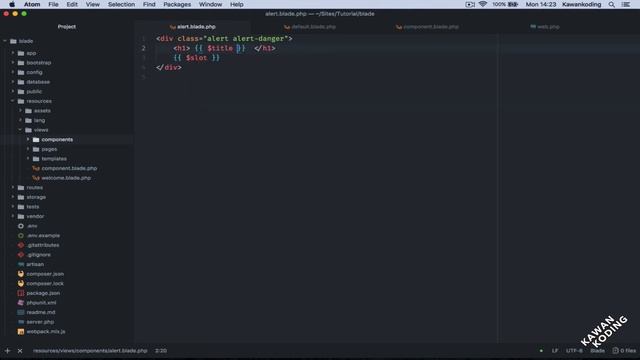This screenshot has height=360, width=640.
Task: Switch to the web.php tab
Action: click(544, 27)
